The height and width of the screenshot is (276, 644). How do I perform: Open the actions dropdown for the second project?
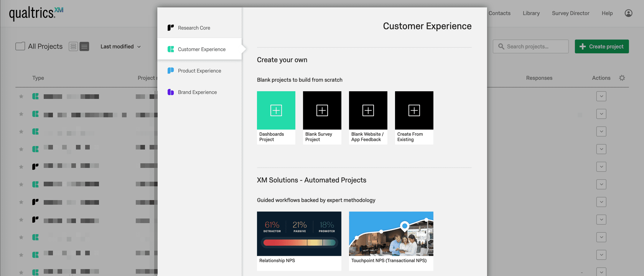[x=601, y=114]
